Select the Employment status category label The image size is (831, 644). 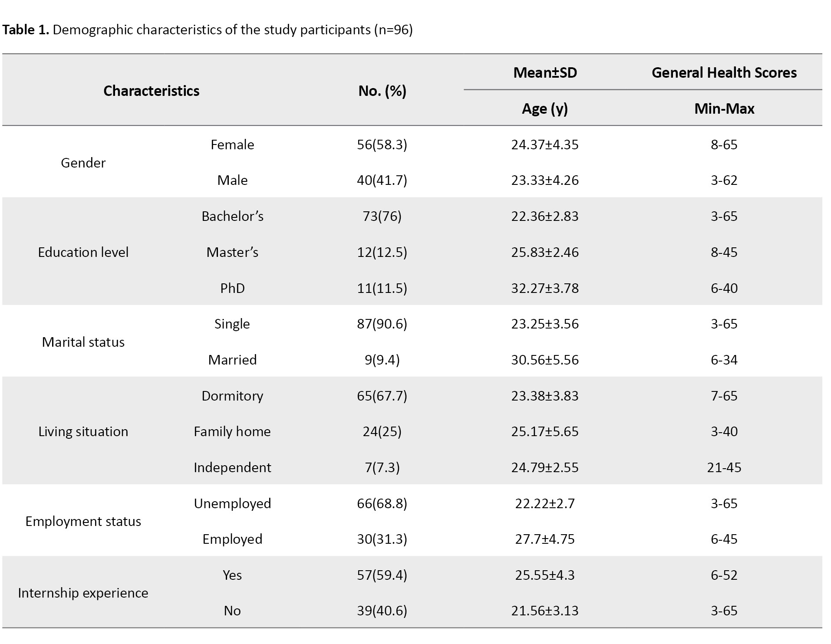83,521
